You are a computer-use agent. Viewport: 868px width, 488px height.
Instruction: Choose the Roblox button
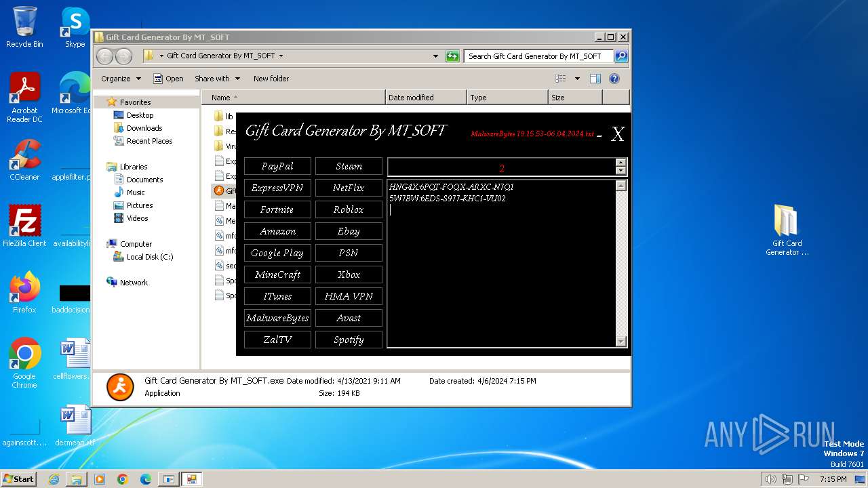click(349, 209)
